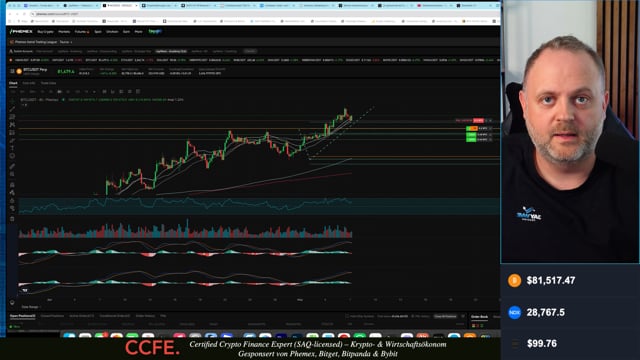Screen dimensions: 640x360
Task: Toggle hide all drawings eye icon
Action: point(12,208)
